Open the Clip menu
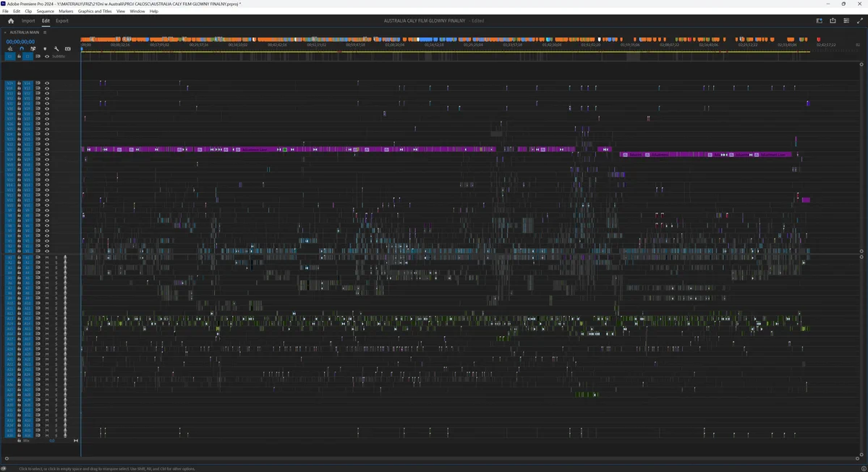This screenshot has height=472, width=868. click(x=28, y=12)
